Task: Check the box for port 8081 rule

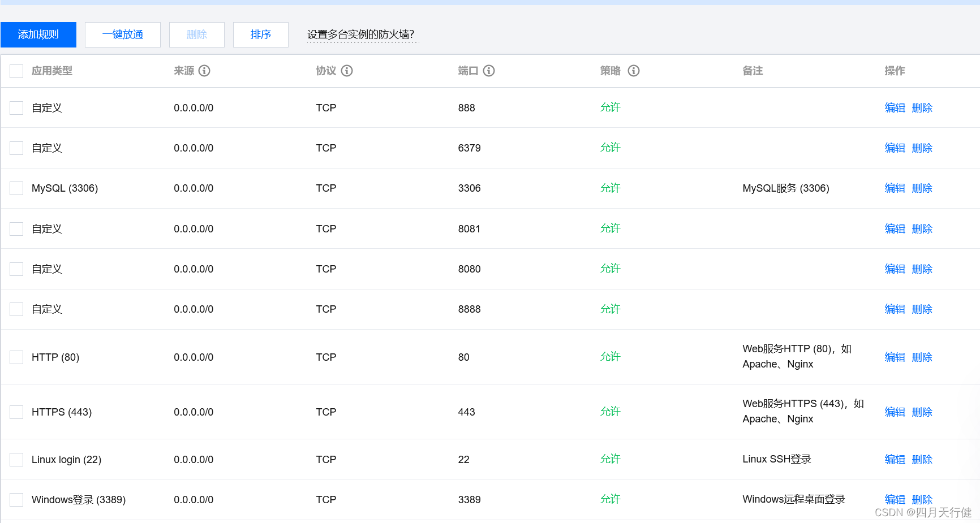Action: tap(16, 229)
